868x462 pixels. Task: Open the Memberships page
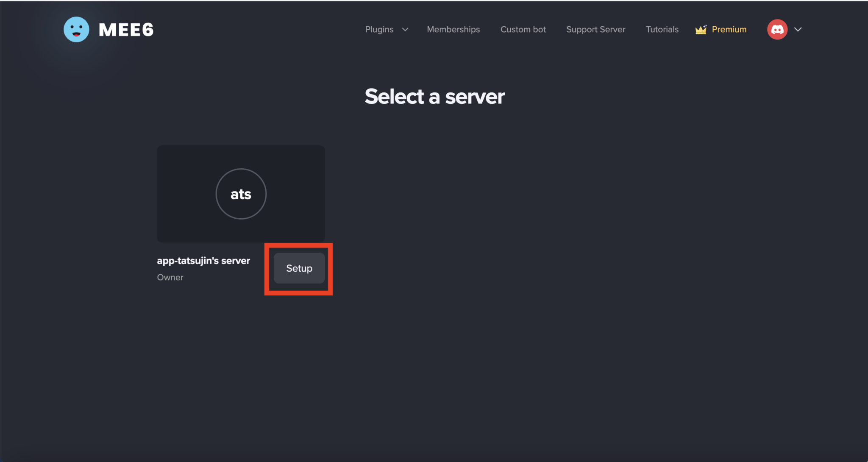point(453,29)
